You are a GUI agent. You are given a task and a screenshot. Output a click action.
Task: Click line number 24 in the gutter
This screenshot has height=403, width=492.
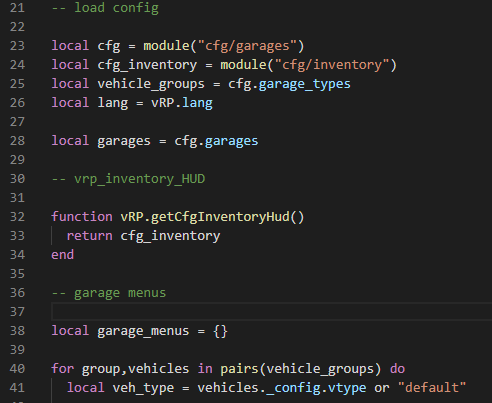[x=17, y=65]
